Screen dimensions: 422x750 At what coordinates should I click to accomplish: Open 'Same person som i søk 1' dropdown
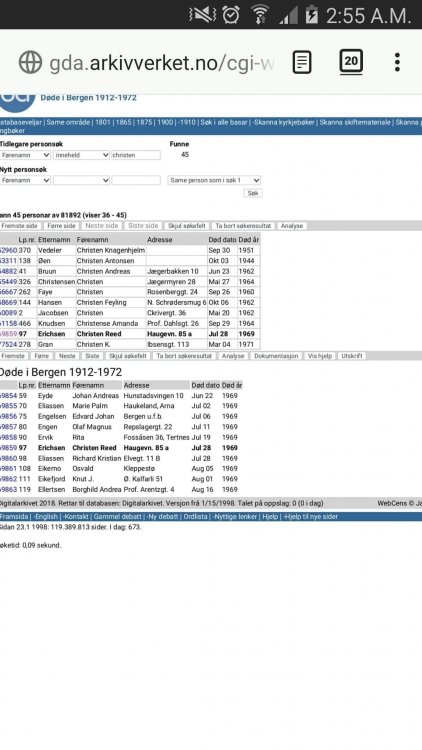(214, 180)
